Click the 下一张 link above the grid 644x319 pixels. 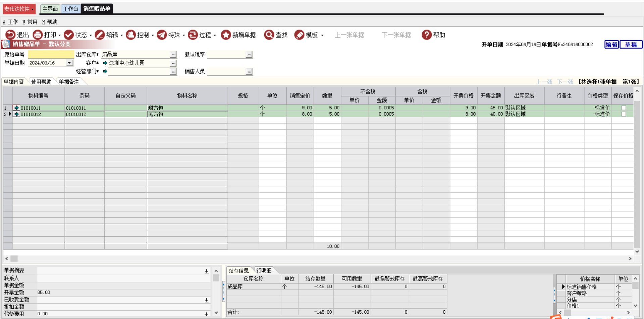click(x=565, y=82)
